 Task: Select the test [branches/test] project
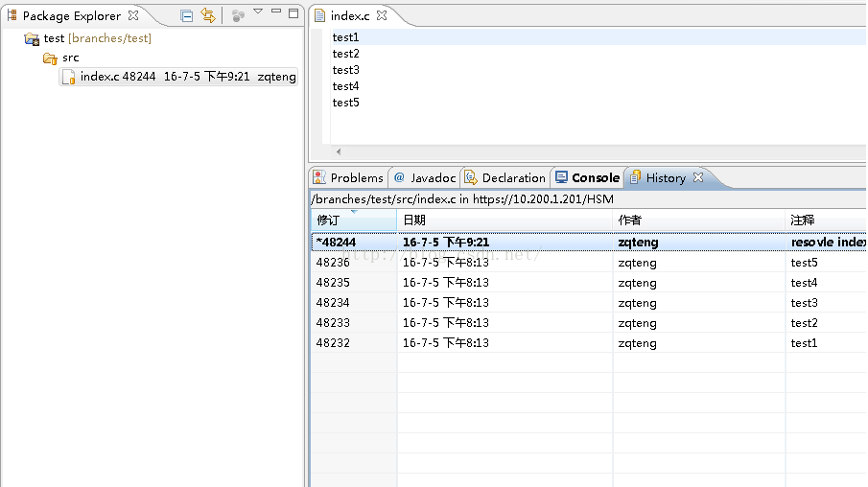coord(98,38)
